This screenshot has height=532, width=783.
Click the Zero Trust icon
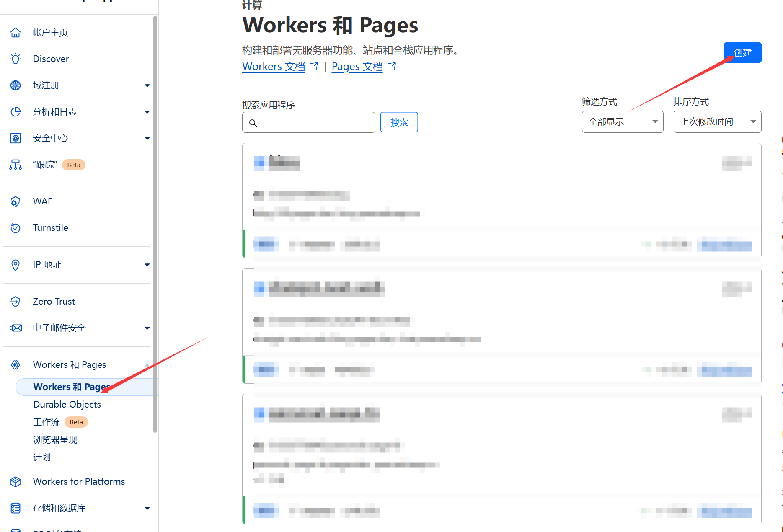click(x=16, y=302)
